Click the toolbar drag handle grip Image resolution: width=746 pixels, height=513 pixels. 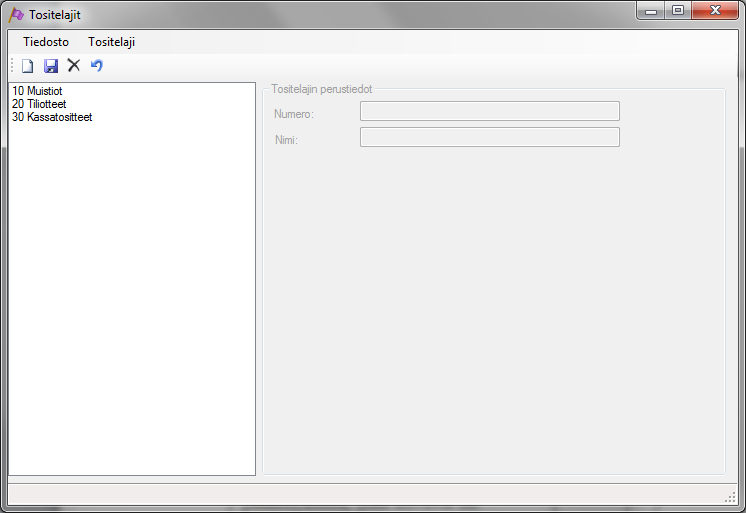[12, 65]
